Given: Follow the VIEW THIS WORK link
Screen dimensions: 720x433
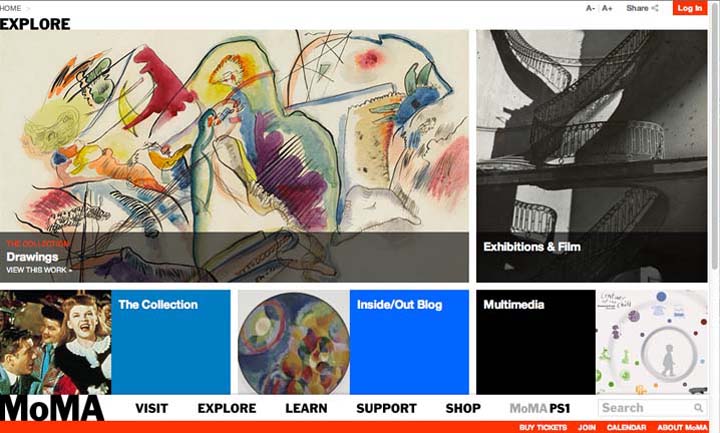Looking at the screenshot, I should (x=39, y=270).
